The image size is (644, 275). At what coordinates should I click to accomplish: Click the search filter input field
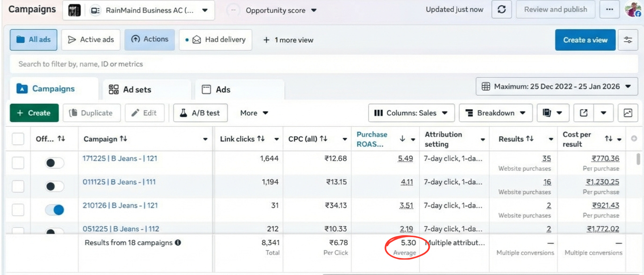click(324, 64)
